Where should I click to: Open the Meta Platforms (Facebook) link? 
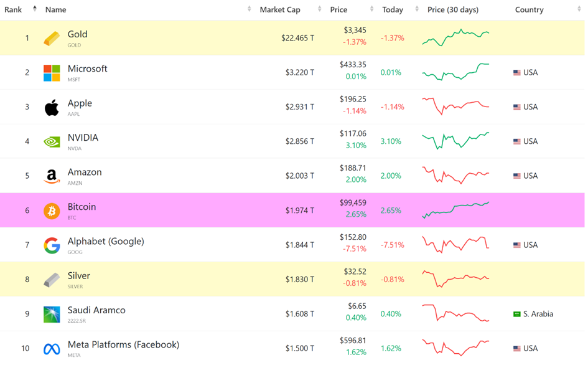tap(123, 345)
